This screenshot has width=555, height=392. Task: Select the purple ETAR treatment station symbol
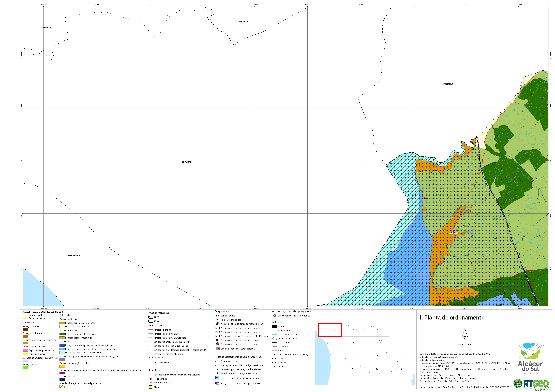pyautogui.click(x=217, y=383)
